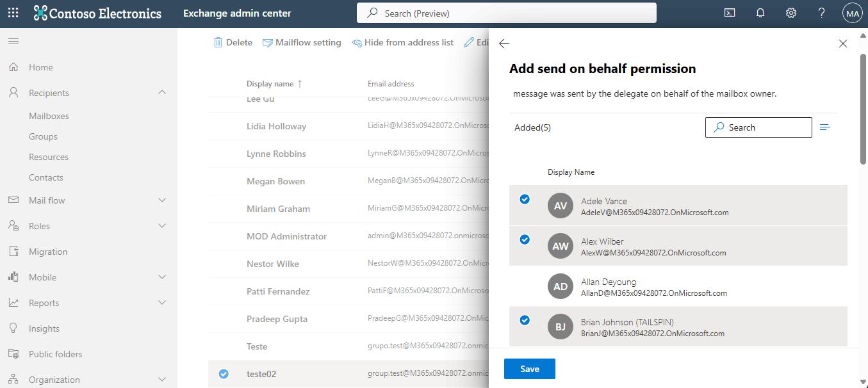This screenshot has height=388, width=868.
Task: Collapse the Recipients section
Action: pyautogui.click(x=162, y=93)
